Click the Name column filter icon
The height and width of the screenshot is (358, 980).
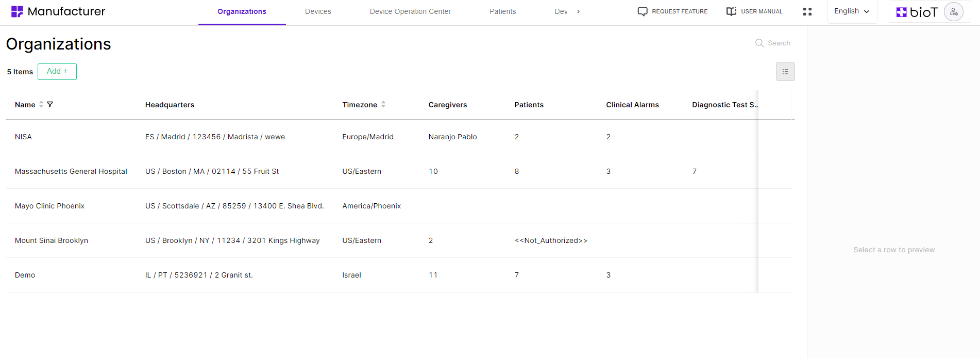click(x=50, y=104)
